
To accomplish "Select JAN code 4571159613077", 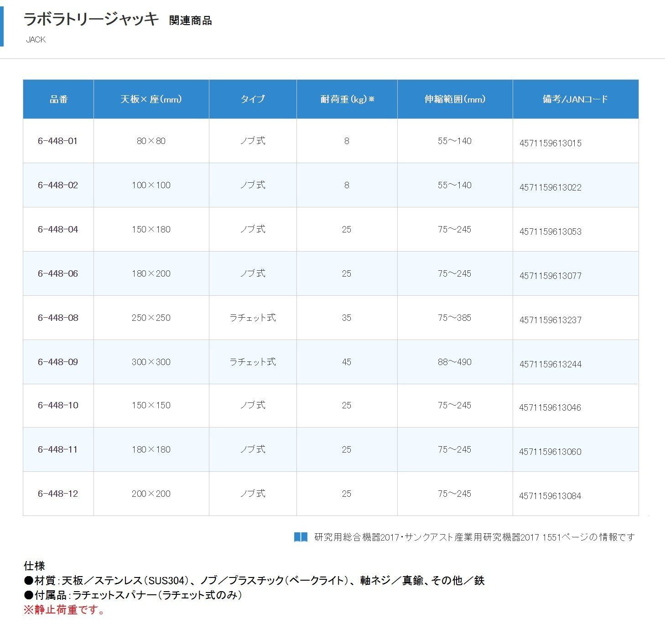I will tap(551, 276).
